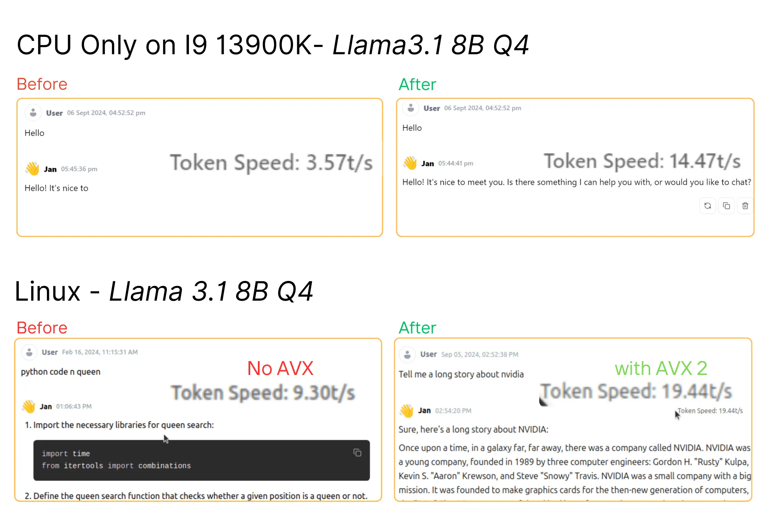Click User avatar in CPU Before panel
This screenshot has height=532, width=771.
33,112
